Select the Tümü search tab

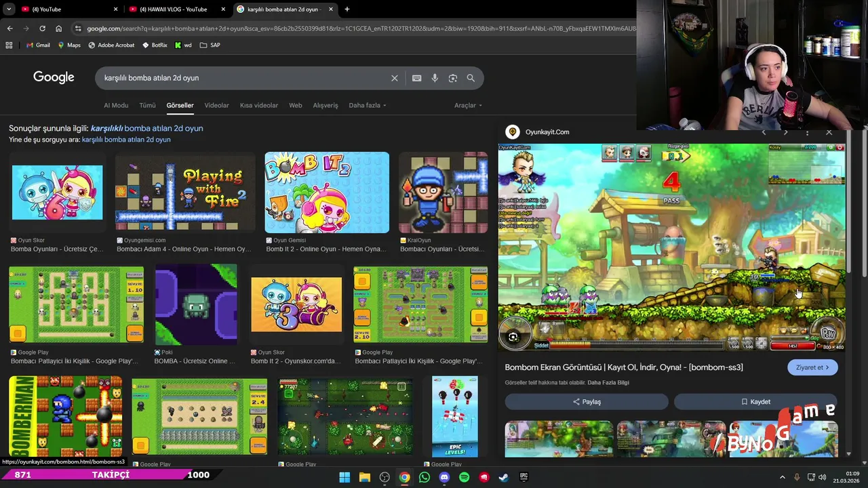pyautogui.click(x=147, y=105)
